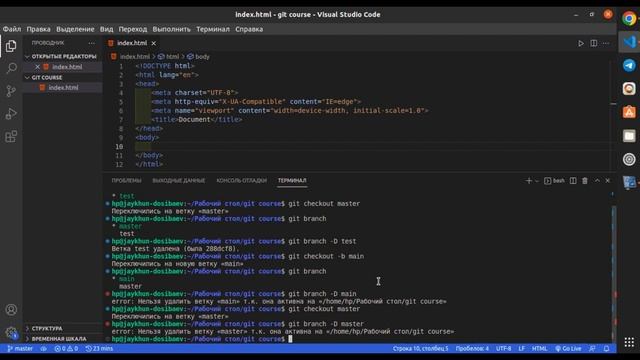Open the Терминал menu
Image resolution: width=640 pixels, height=360 pixels.
coord(213,29)
